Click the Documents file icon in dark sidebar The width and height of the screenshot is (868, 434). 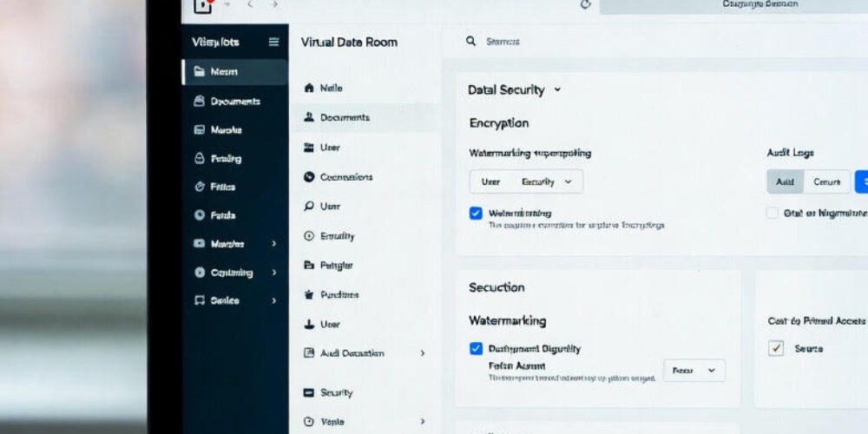pyautogui.click(x=200, y=101)
